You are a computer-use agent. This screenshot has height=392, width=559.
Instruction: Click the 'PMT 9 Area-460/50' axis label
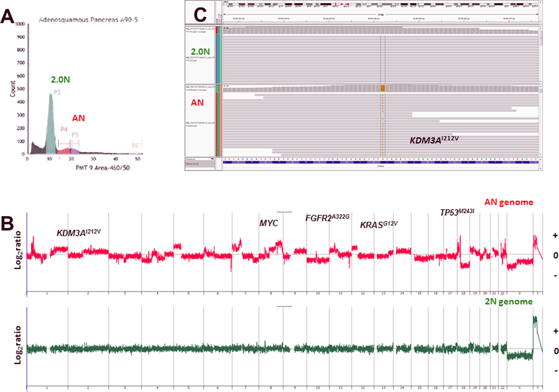[x=103, y=168]
